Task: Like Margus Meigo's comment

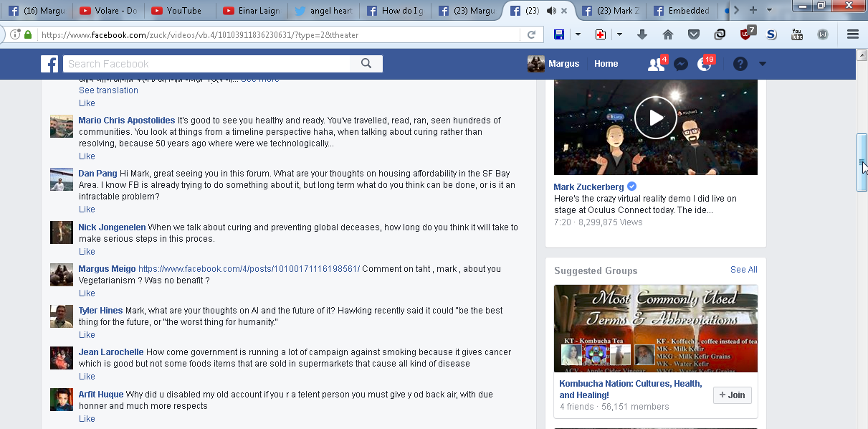Action: tap(87, 293)
